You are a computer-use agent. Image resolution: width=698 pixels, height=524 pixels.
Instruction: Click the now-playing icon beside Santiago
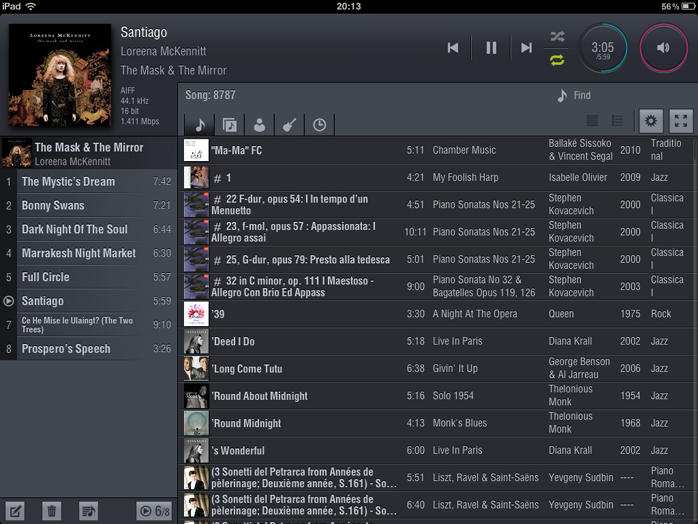pos(8,301)
